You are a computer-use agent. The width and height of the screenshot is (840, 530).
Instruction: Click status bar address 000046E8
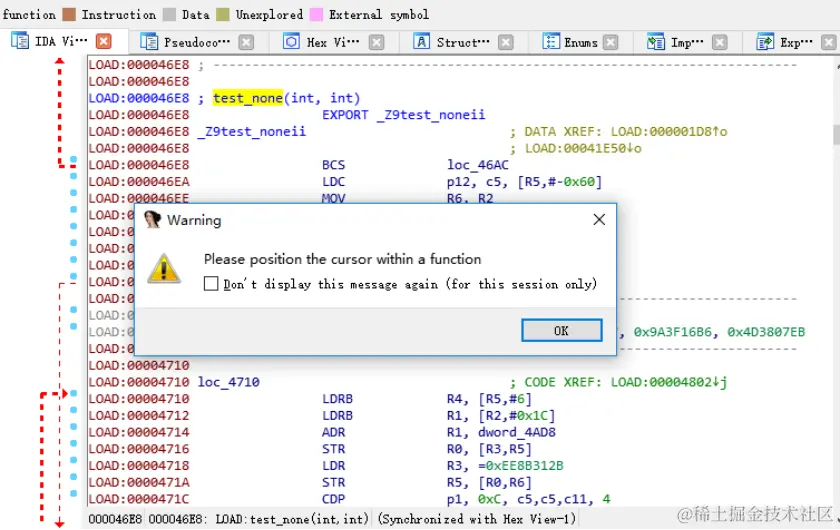tap(115, 519)
